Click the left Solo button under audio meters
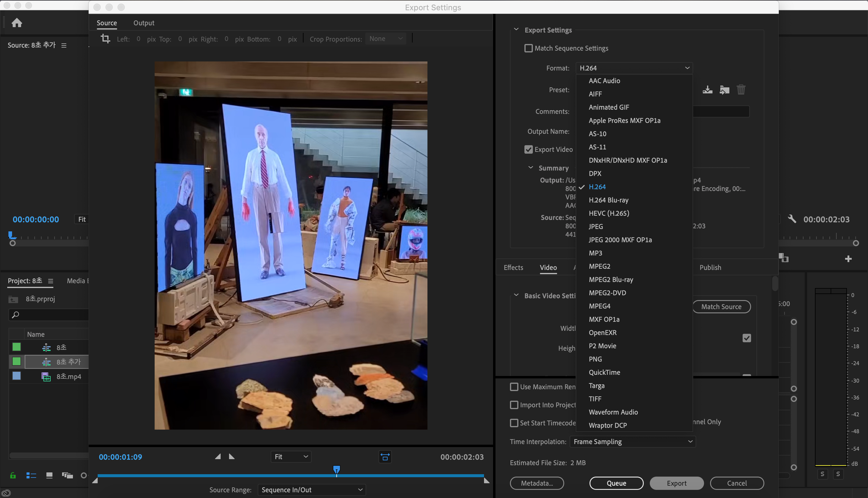The width and height of the screenshot is (868, 498). pyautogui.click(x=822, y=474)
